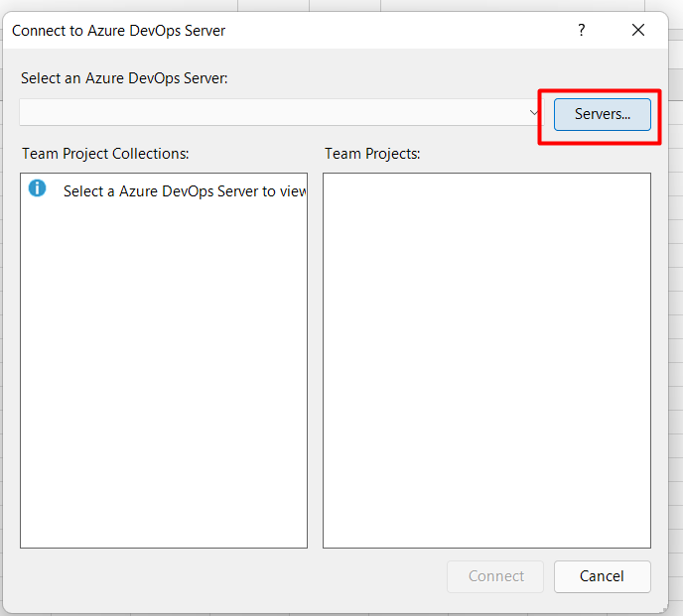Open the Servers... dialog
The image size is (683, 616).
[x=602, y=114]
